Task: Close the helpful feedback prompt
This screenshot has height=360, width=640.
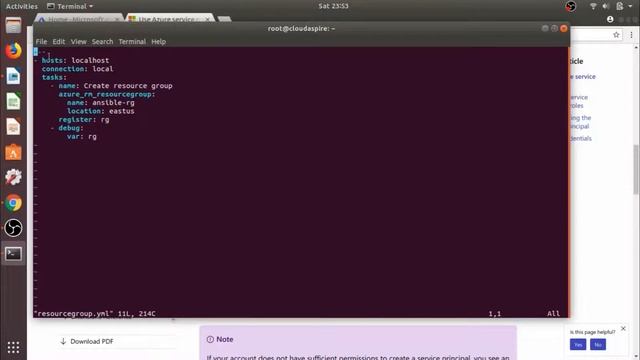Action: click(x=623, y=329)
